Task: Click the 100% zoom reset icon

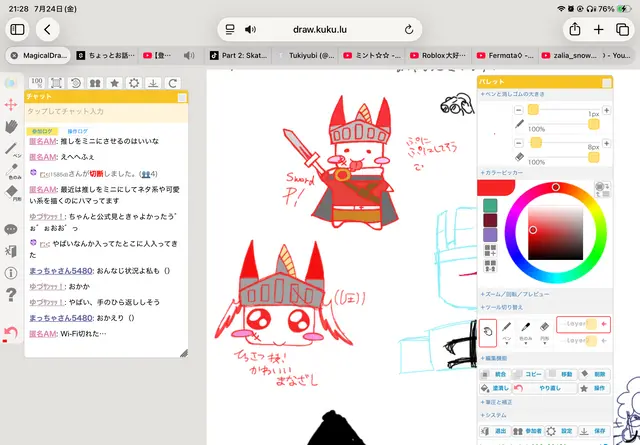Action: 37,83
